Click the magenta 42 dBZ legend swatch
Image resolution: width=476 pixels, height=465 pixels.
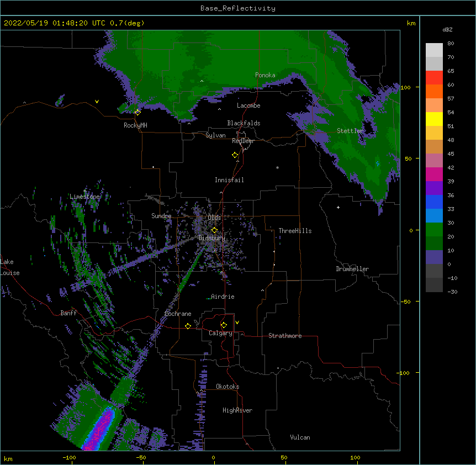[x=434, y=174]
